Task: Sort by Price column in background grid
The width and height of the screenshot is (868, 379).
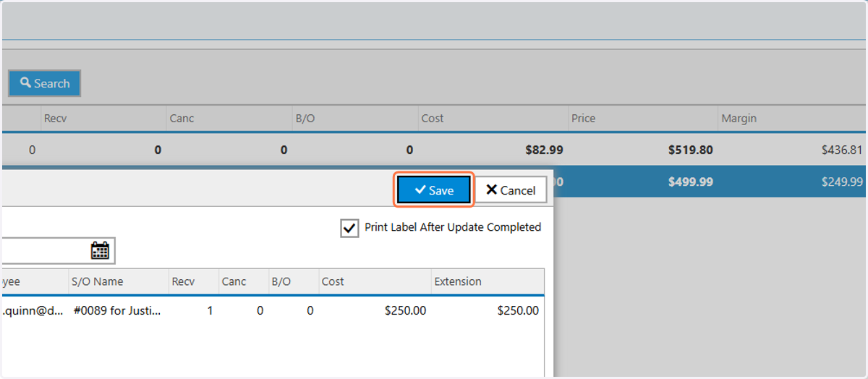Action: pyautogui.click(x=642, y=118)
